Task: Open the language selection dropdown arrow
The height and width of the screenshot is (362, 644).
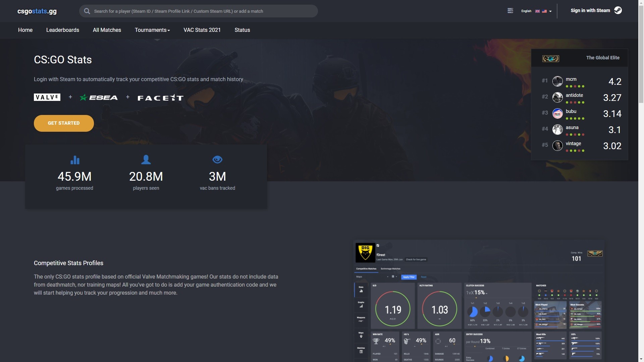Action: [550, 11]
